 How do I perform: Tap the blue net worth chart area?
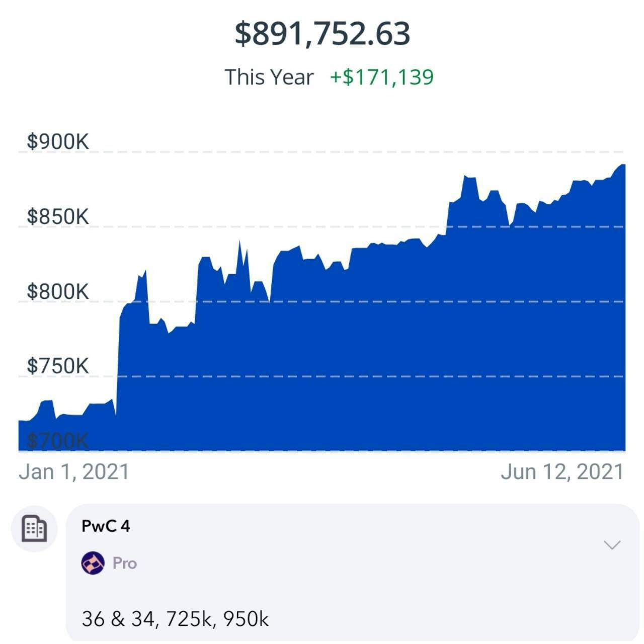[322, 352]
